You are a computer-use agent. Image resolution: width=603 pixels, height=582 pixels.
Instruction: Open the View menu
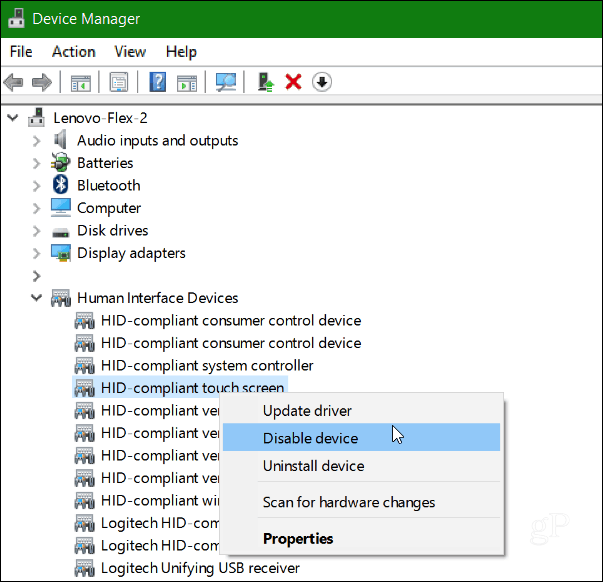pyautogui.click(x=130, y=52)
